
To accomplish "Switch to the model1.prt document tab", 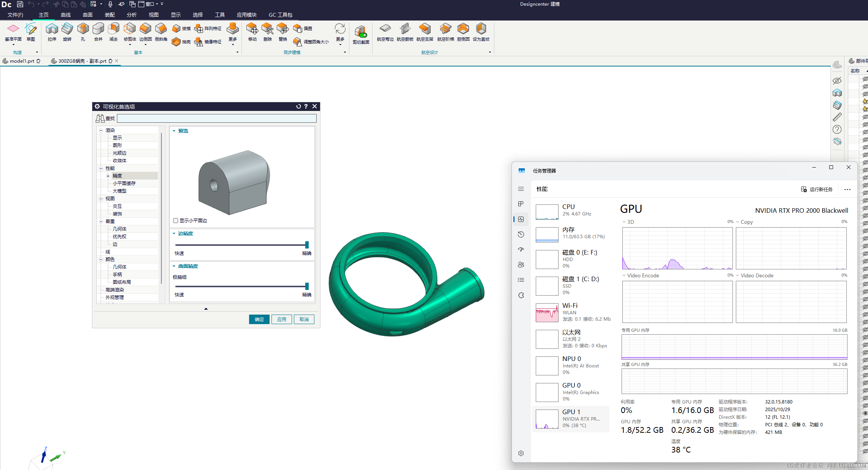I will click(22, 61).
